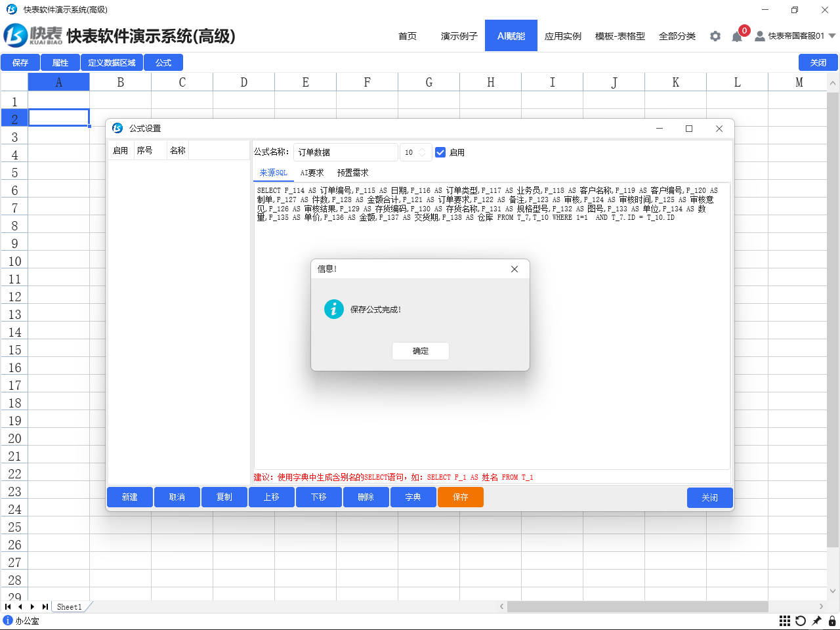Close the 信息! message box
840x630 pixels.
(514, 269)
